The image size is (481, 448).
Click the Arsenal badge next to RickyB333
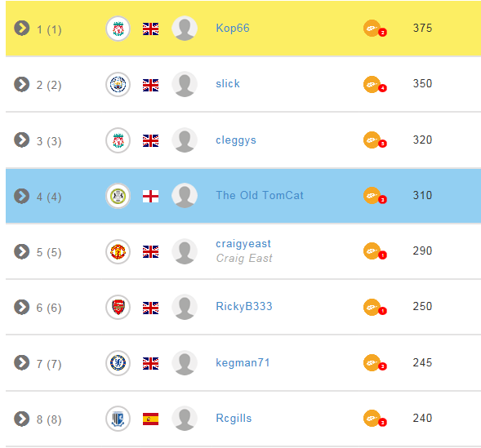(x=118, y=307)
